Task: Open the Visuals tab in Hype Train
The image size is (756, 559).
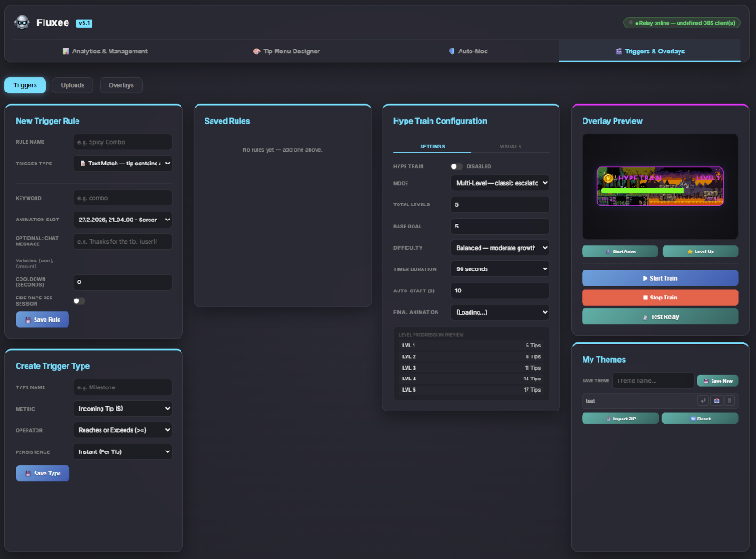Action: click(510, 146)
